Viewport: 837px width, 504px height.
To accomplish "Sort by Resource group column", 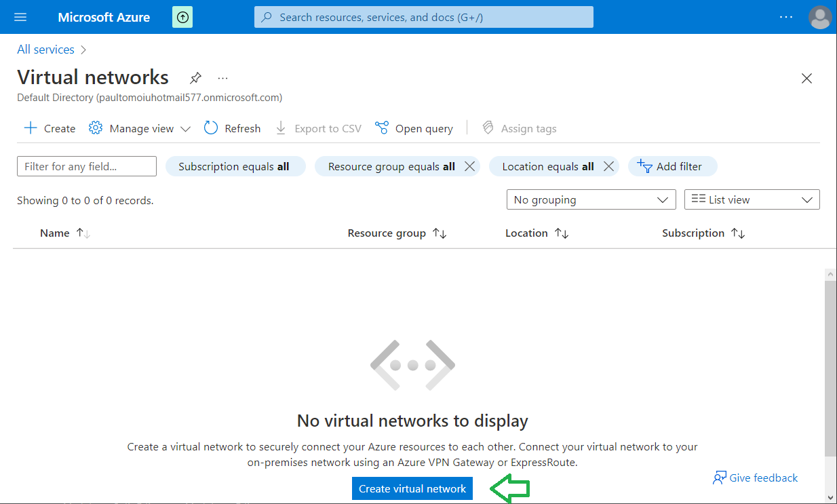I will click(x=397, y=233).
